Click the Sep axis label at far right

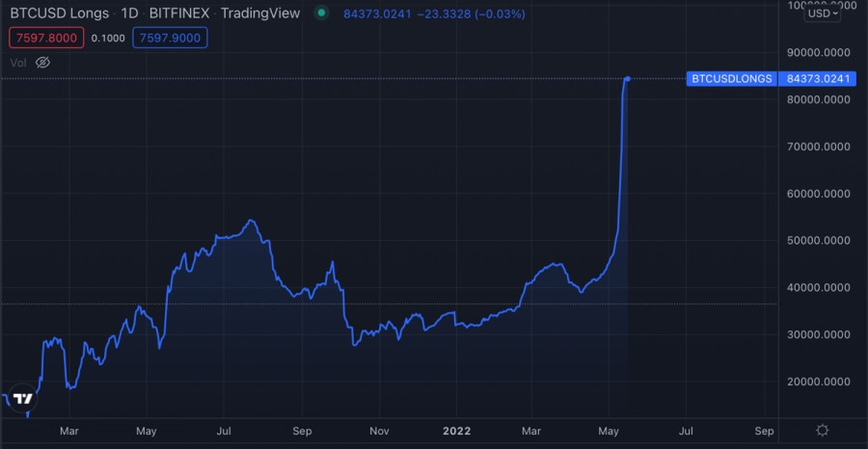coord(764,431)
